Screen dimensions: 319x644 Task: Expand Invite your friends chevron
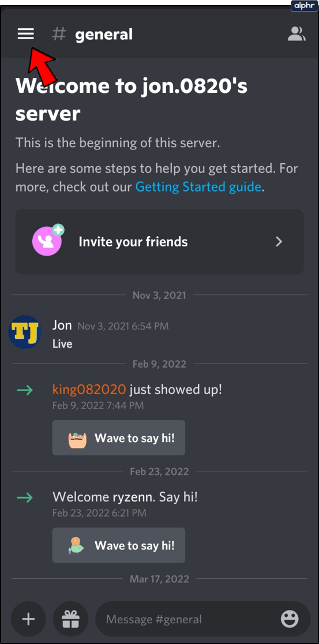point(279,241)
